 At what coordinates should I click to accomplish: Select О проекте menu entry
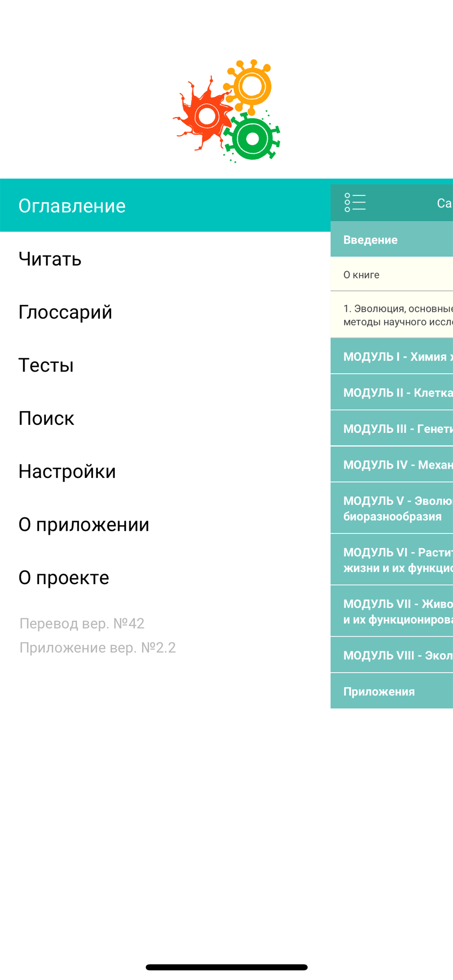165,577
